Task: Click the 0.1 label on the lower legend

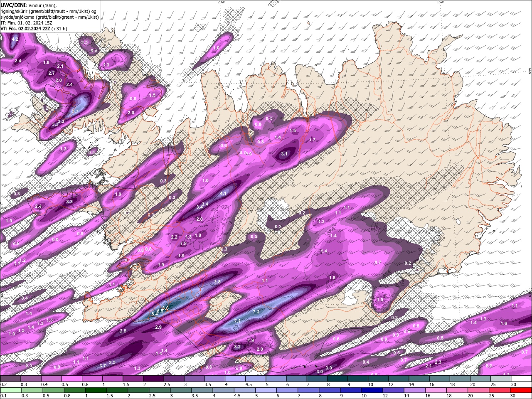Action: point(4,396)
